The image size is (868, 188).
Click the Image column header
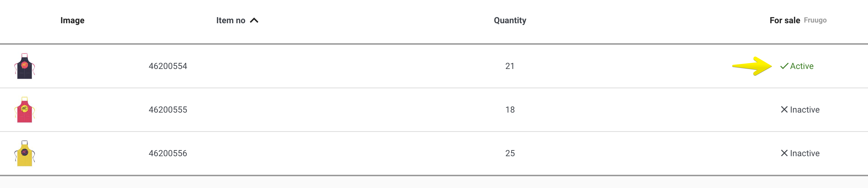tap(72, 20)
